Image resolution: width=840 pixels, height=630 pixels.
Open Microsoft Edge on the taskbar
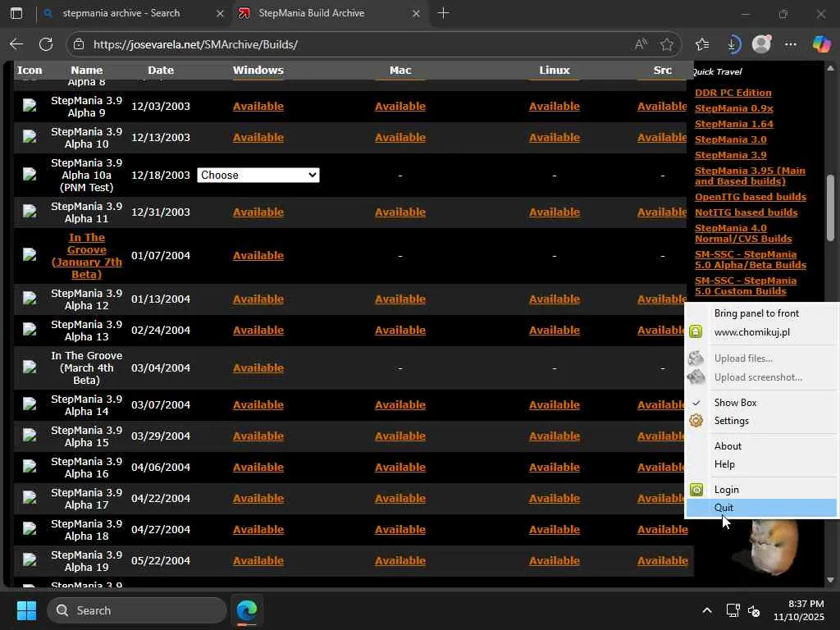pos(247,610)
